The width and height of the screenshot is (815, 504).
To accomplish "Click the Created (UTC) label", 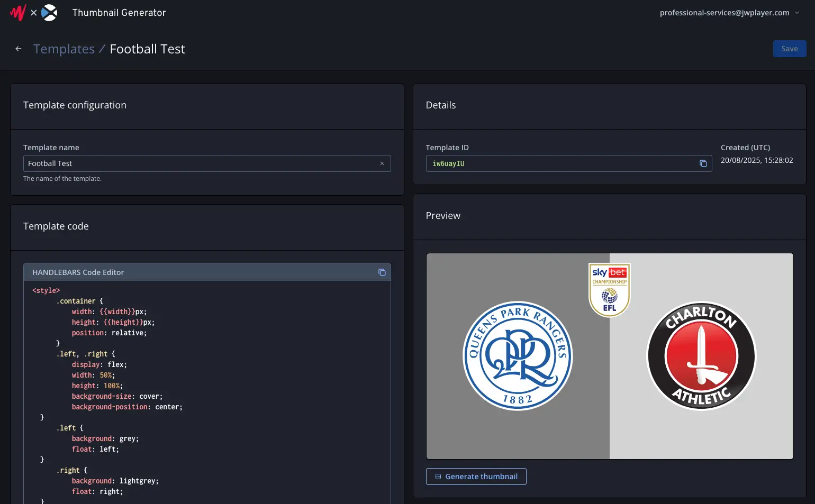I will 745,148.
